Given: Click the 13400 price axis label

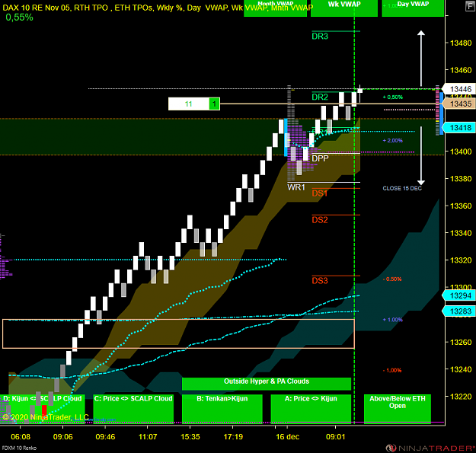Looking at the screenshot, I should pos(461,152).
